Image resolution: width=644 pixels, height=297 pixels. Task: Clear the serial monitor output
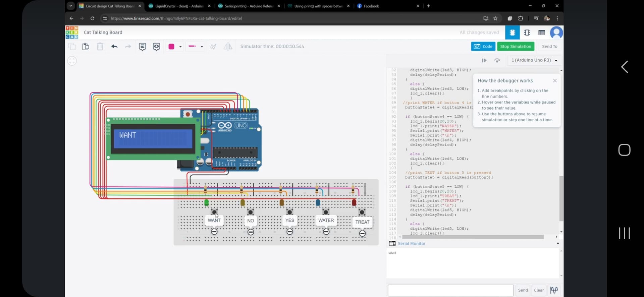[539, 290]
